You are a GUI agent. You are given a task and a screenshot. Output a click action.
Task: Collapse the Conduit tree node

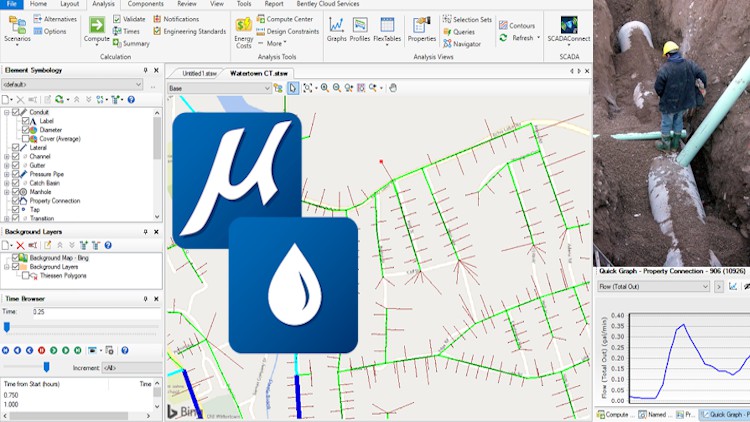pyautogui.click(x=7, y=112)
